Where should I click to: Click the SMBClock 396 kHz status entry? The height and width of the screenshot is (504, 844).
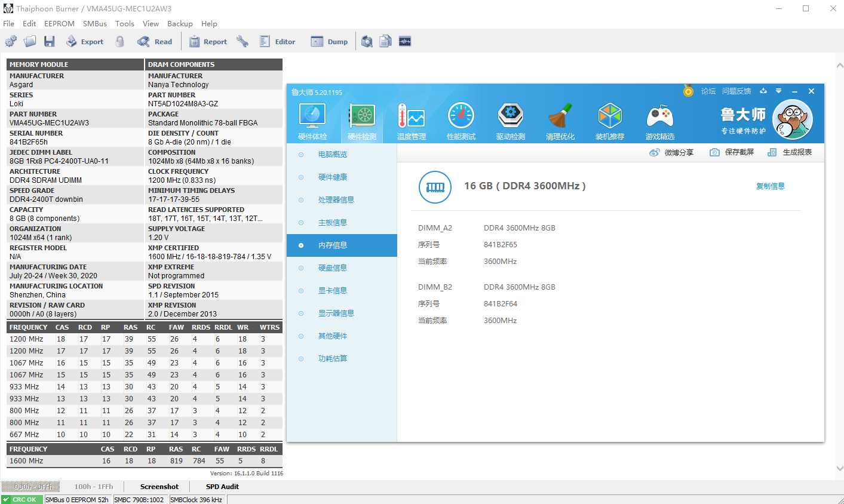197,499
